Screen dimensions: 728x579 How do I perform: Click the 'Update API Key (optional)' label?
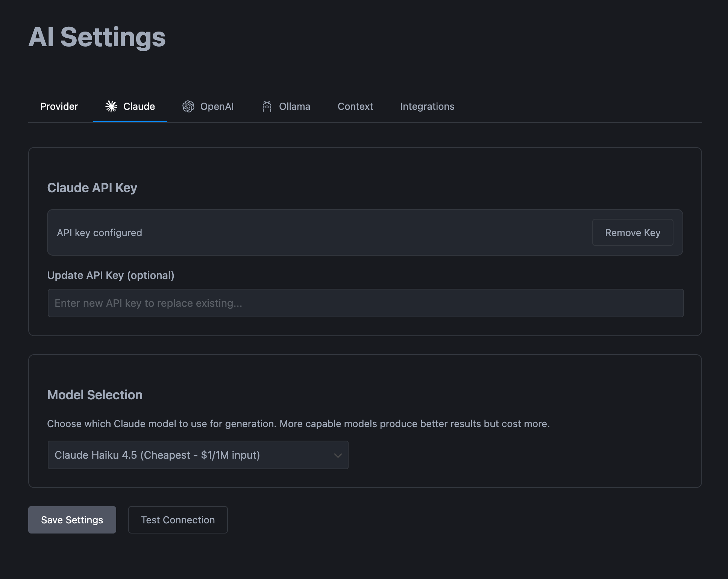[111, 275]
